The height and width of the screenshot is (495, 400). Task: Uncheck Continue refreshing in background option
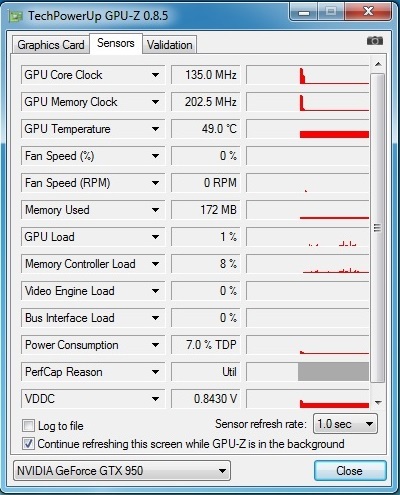(28, 444)
